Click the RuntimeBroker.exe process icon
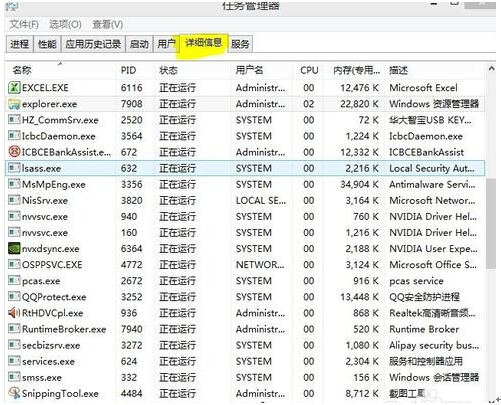 pos(14,329)
